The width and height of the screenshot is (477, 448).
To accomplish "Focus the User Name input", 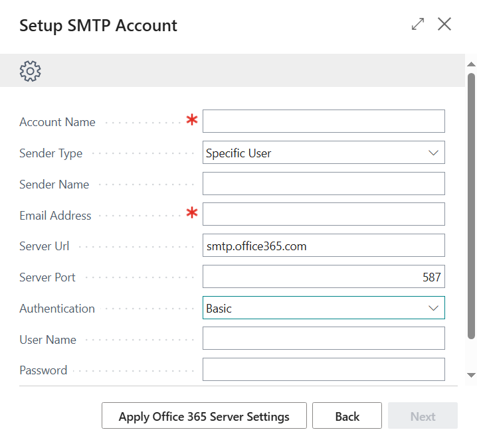I will point(323,338).
